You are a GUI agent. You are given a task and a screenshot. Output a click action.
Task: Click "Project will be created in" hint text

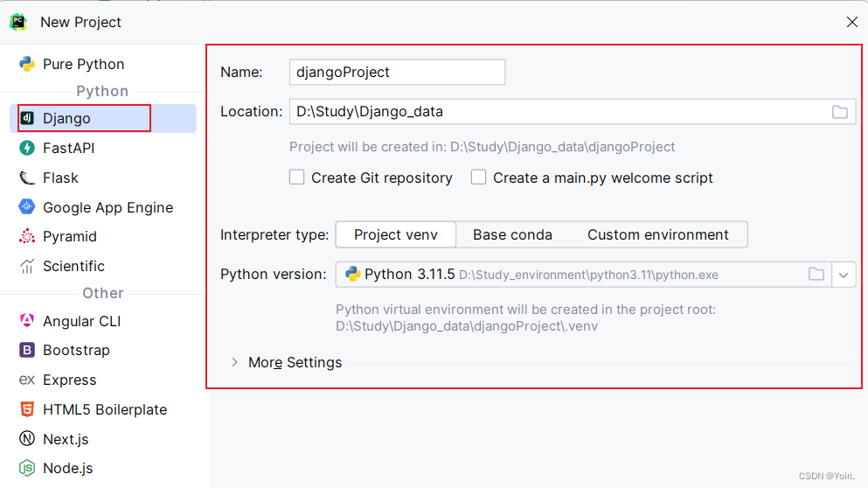(482, 147)
